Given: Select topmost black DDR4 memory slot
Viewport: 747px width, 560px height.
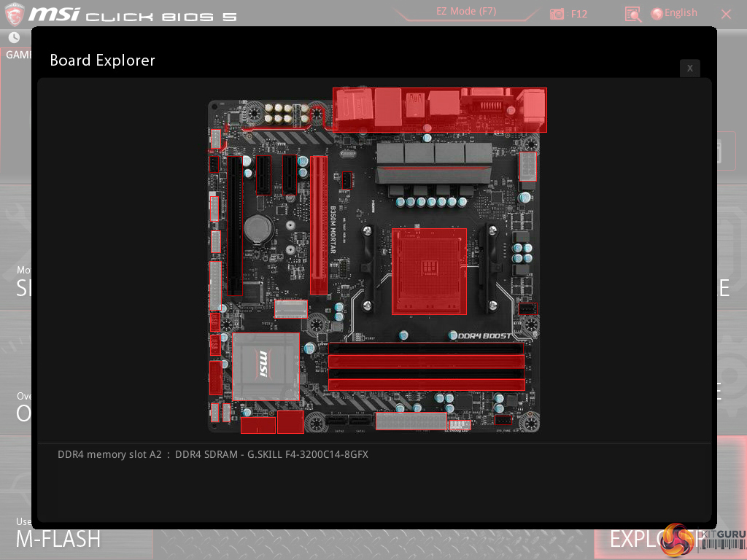Looking at the screenshot, I should pos(426,348).
